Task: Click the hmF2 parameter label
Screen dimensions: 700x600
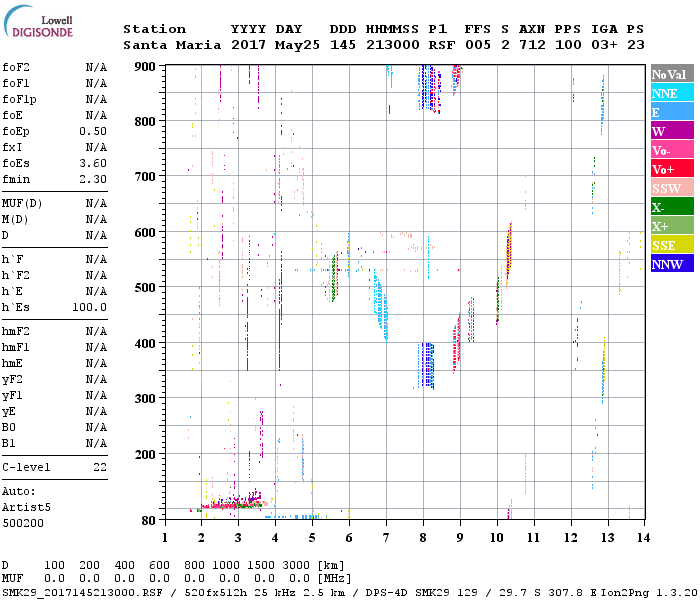Action: coord(16,331)
